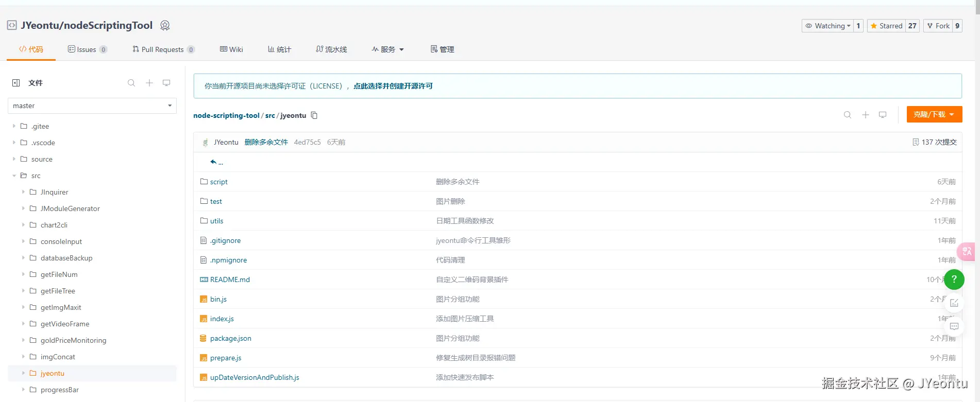The height and width of the screenshot is (402, 980).
Task: Open the .gitignore file
Action: (225, 240)
